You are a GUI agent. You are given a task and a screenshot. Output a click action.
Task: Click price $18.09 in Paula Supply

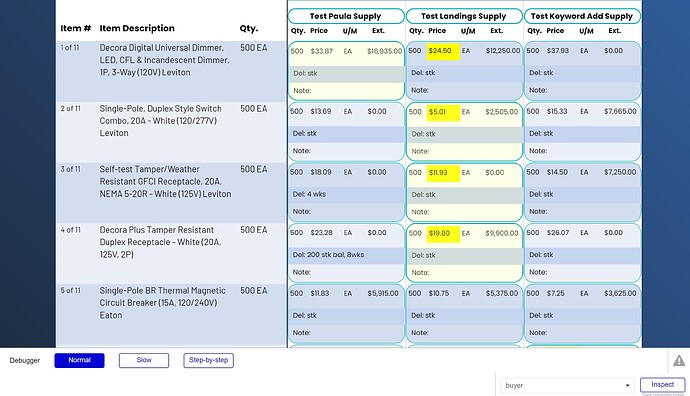pyautogui.click(x=321, y=172)
